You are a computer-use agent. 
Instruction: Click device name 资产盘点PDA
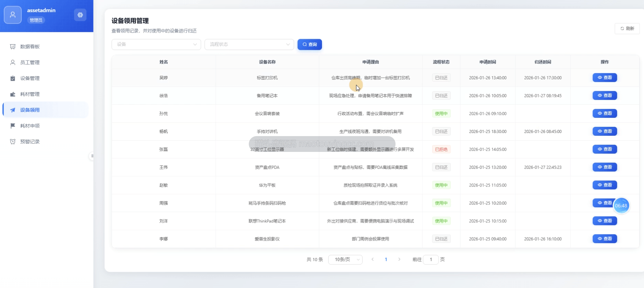coord(267,167)
